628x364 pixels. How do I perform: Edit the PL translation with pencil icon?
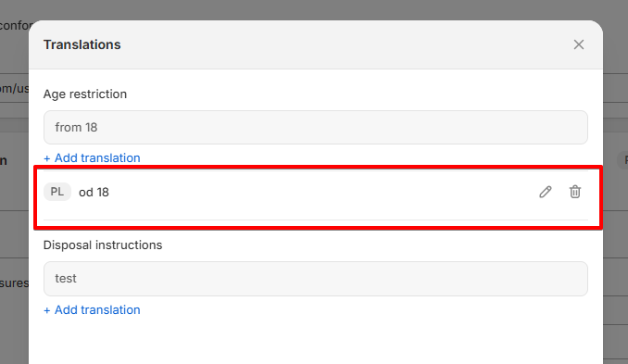(x=545, y=192)
